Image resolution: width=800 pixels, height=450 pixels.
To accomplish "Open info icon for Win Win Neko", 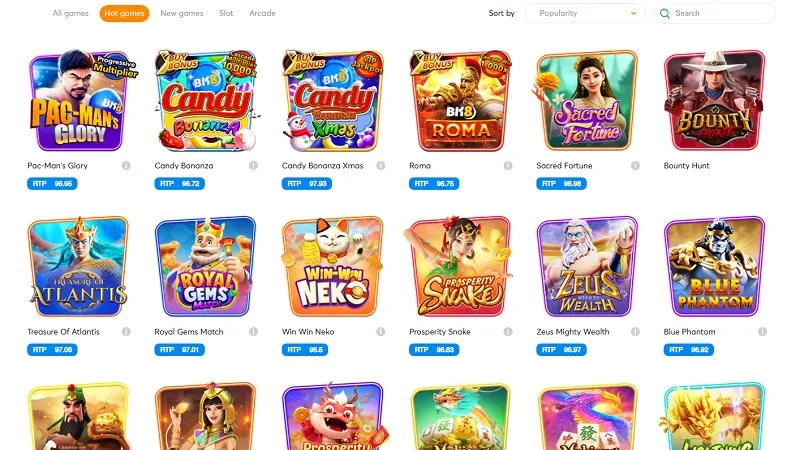I will (x=381, y=332).
